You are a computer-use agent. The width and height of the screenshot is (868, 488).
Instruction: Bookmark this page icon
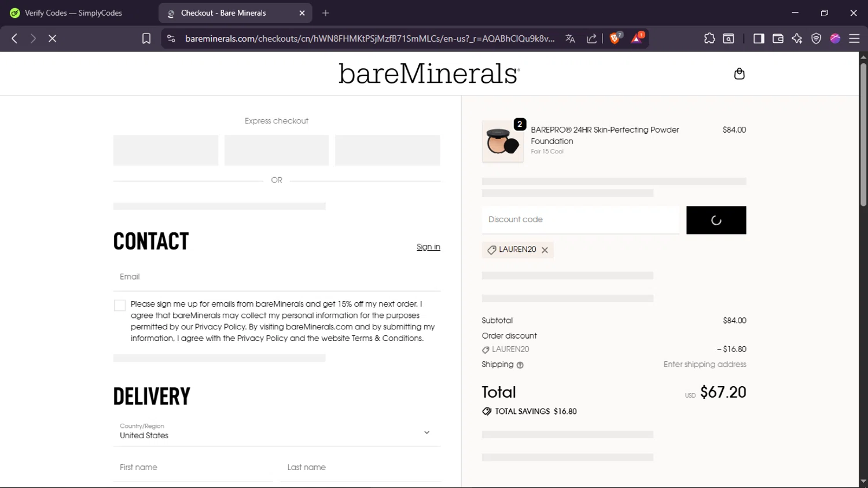coord(146,38)
